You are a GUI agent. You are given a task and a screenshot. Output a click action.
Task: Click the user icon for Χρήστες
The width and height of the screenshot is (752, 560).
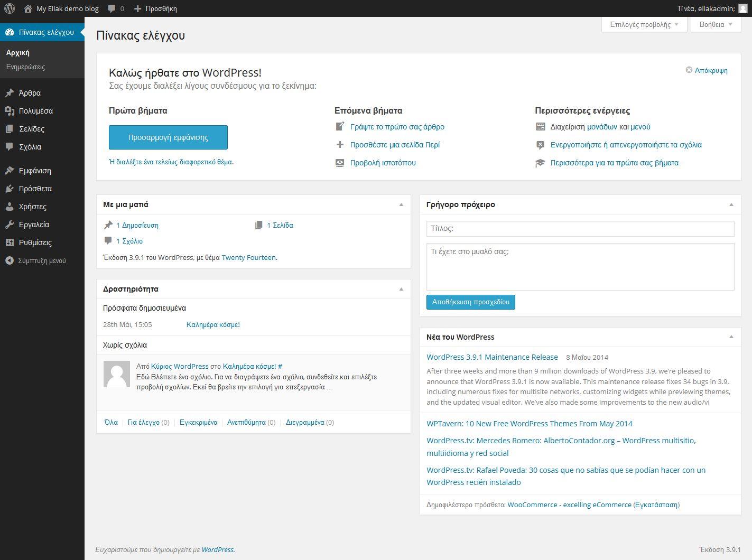(10, 207)
